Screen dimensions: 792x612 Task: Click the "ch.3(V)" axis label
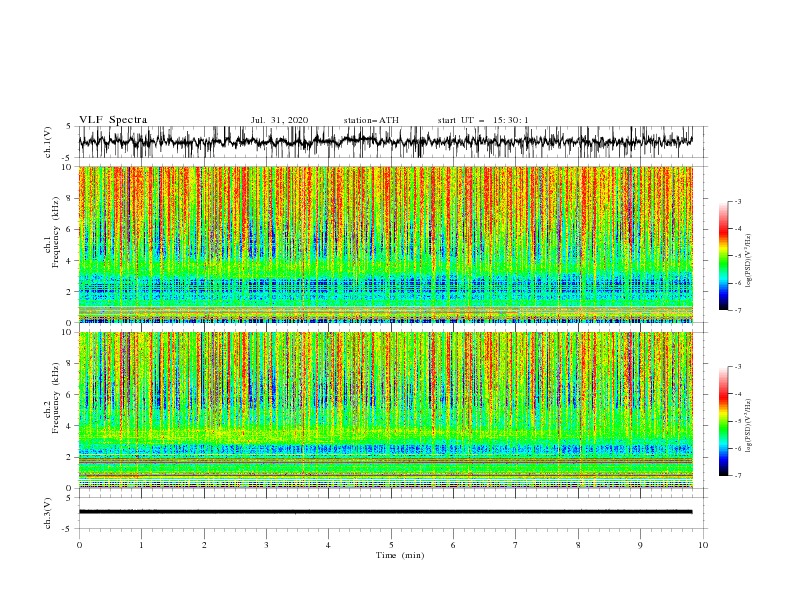coord(48,513)
